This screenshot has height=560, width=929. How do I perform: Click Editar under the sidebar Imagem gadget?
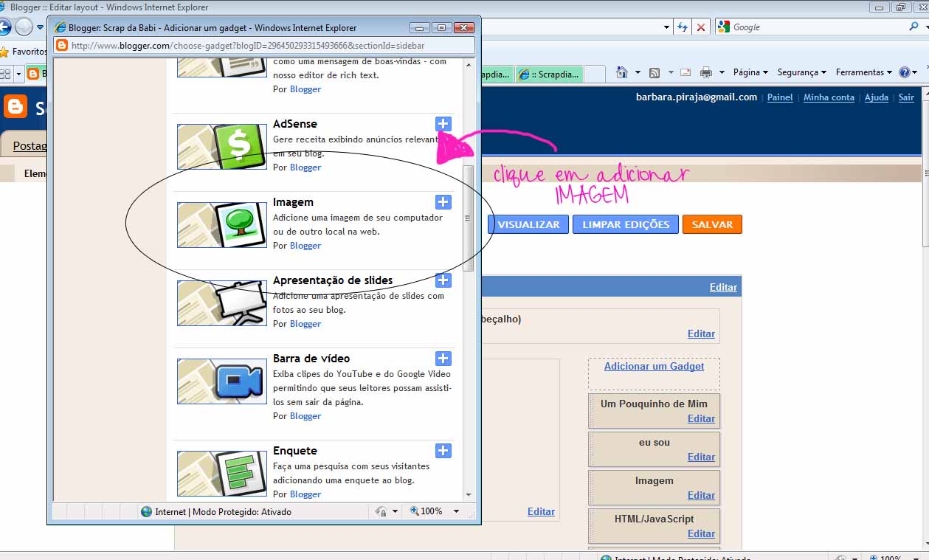click(701, 495)
